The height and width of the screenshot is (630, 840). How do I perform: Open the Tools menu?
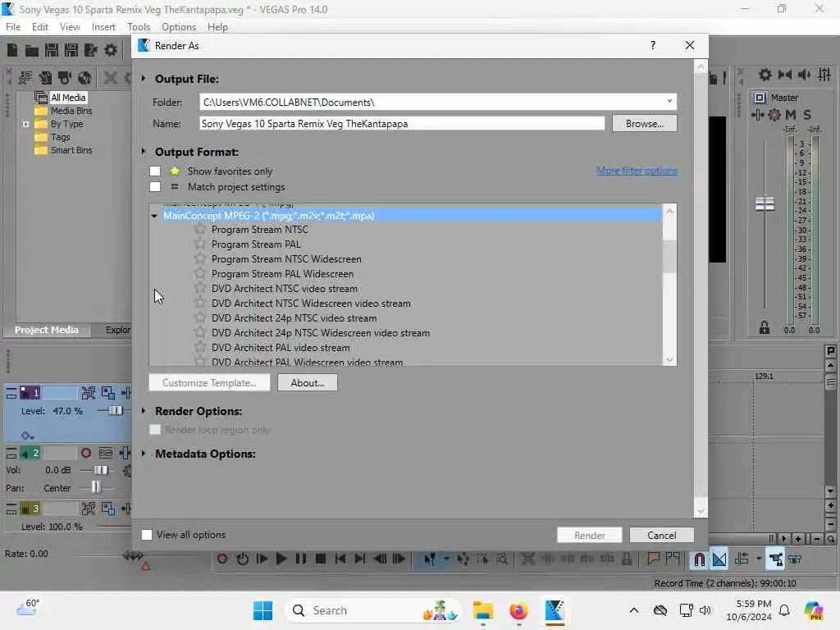[x=139, y=27]
